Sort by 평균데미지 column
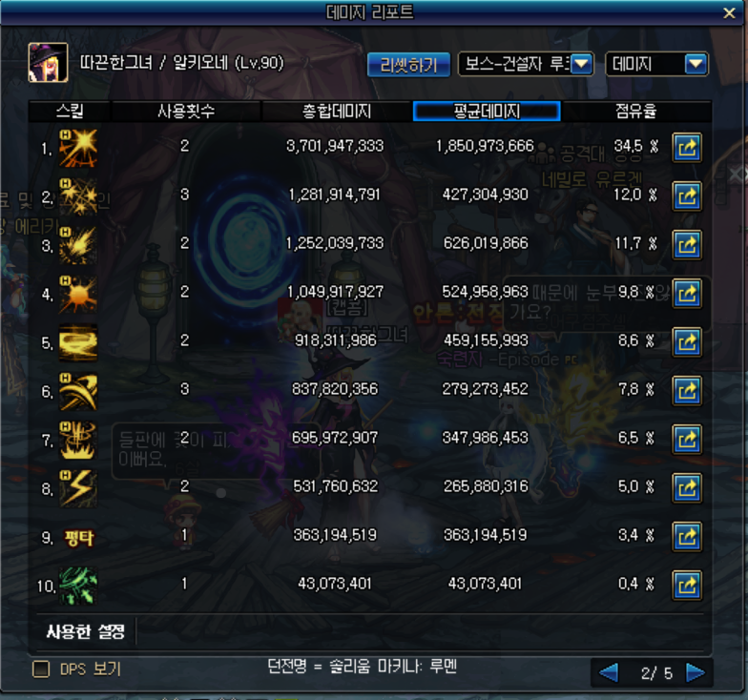This screenshot has width=748, height=700. pyautogui.click(x=487, y=111)
